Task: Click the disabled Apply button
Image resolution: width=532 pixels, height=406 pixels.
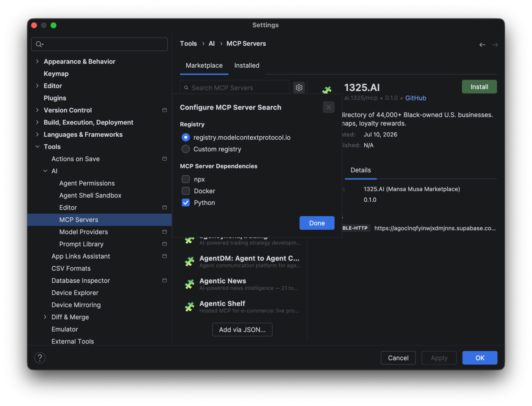Action: [439, 358]
